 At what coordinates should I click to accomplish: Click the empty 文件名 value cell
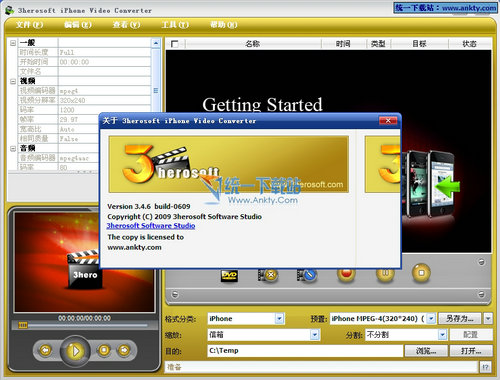coord(105,71)
